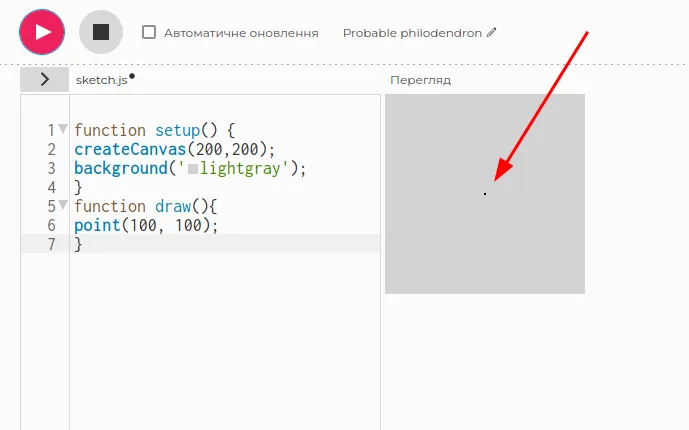Image resolution: width=689 pixels, height=430 pixels.
Task: Enable the Автоматичне оновлення checkbox
Action: pos(149,33)
